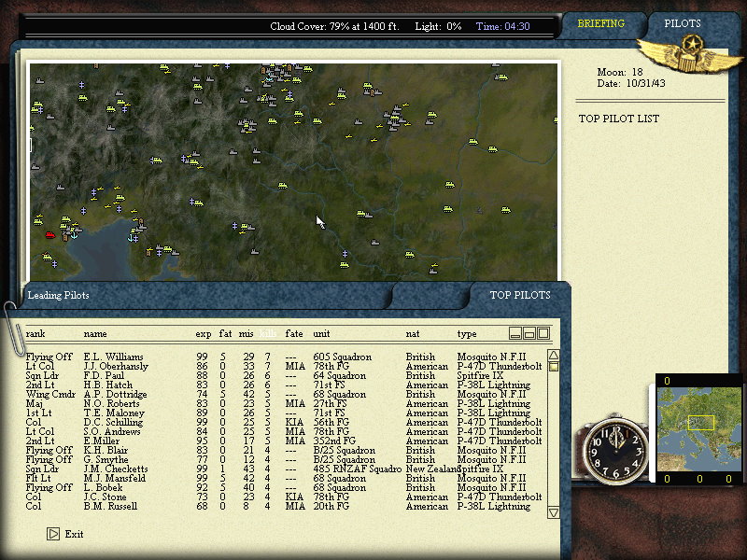Select pilot S.O. Andrews row

(x=284, y=431)
